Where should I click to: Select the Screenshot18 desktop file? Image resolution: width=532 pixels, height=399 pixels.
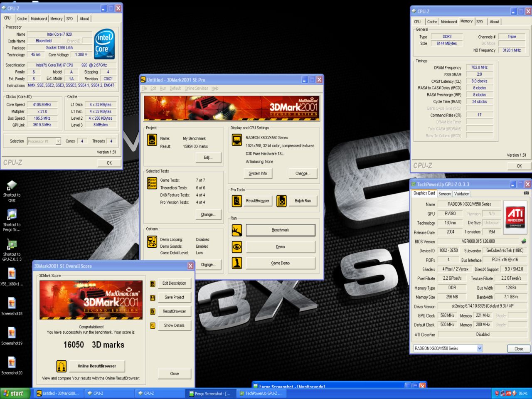(12, 307)
